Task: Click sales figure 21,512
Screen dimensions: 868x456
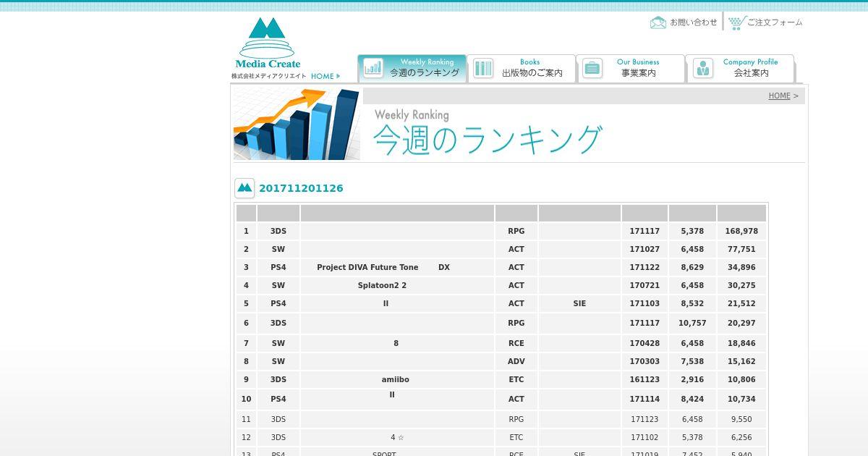Action: [x=741, y=303]
